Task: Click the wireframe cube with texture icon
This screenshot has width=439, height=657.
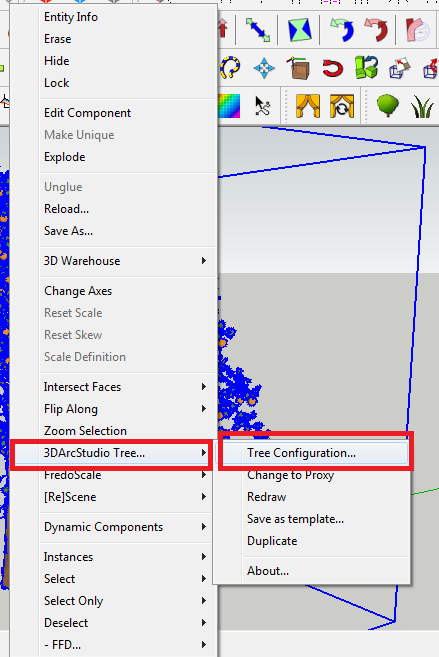Action: pos(400,68)
